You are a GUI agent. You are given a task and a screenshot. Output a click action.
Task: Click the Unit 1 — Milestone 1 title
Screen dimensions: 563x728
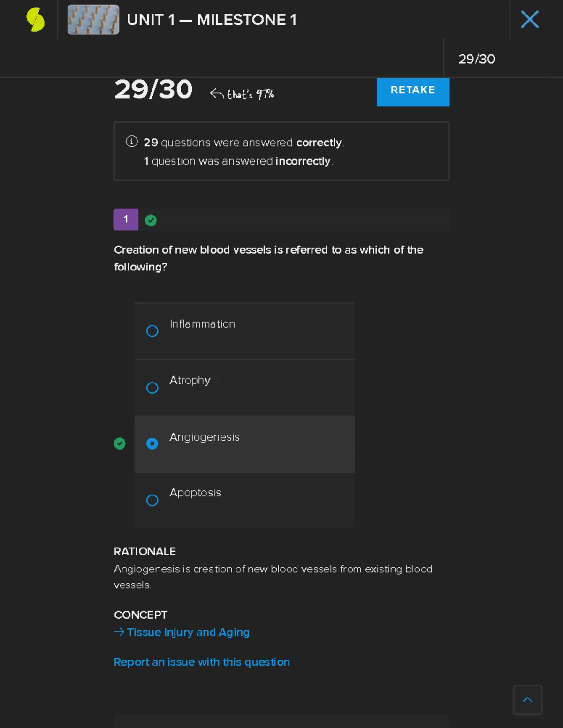point(212,20)
